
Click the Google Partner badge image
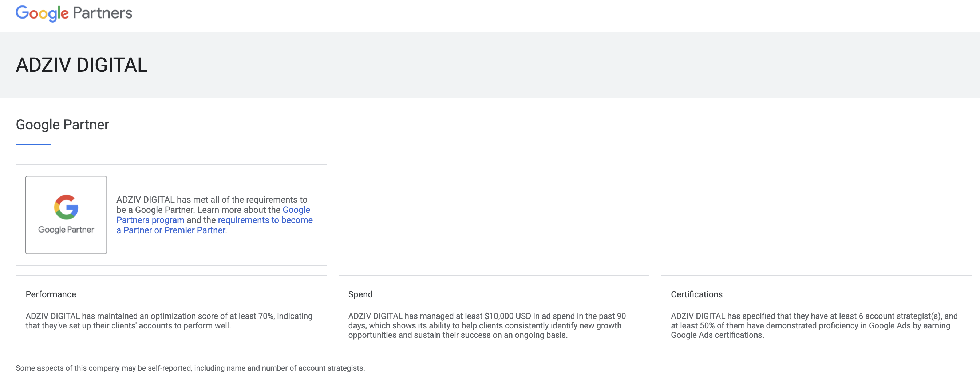(x=66, y=215)
